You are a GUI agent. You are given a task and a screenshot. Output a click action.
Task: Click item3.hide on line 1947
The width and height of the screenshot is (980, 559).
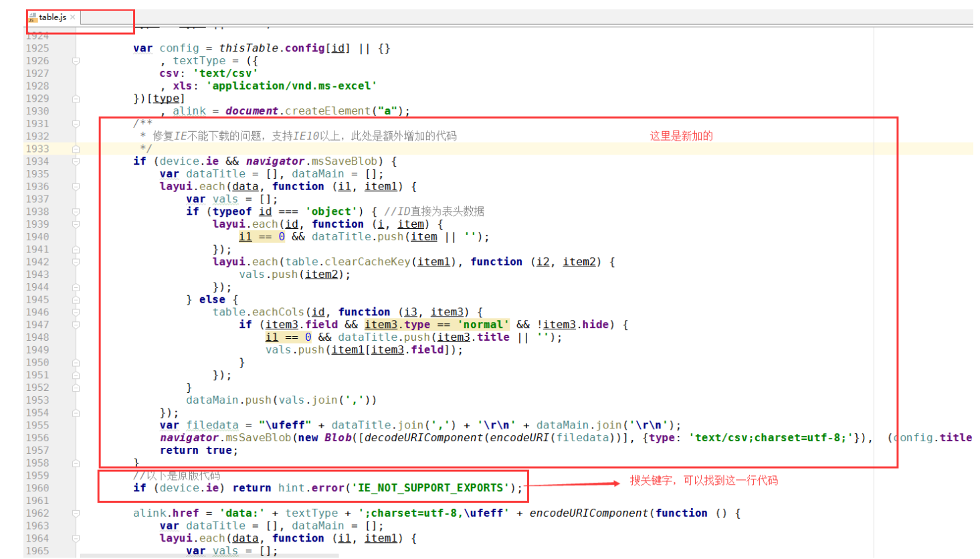coord(576,325)
